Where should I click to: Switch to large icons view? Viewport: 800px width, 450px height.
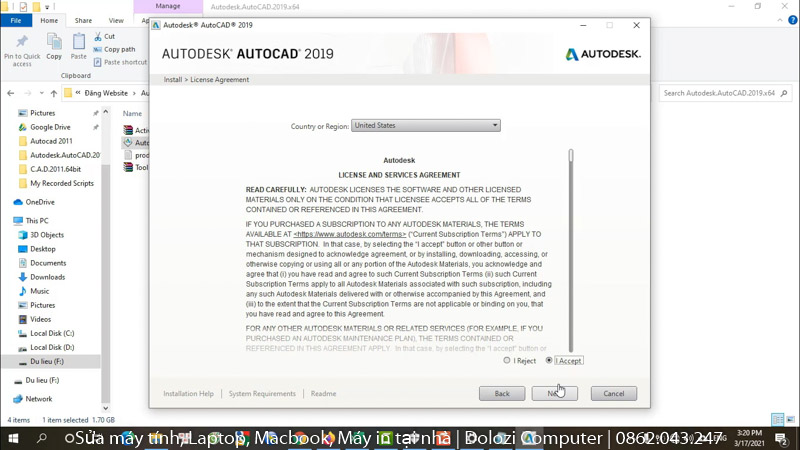point(790,419)
